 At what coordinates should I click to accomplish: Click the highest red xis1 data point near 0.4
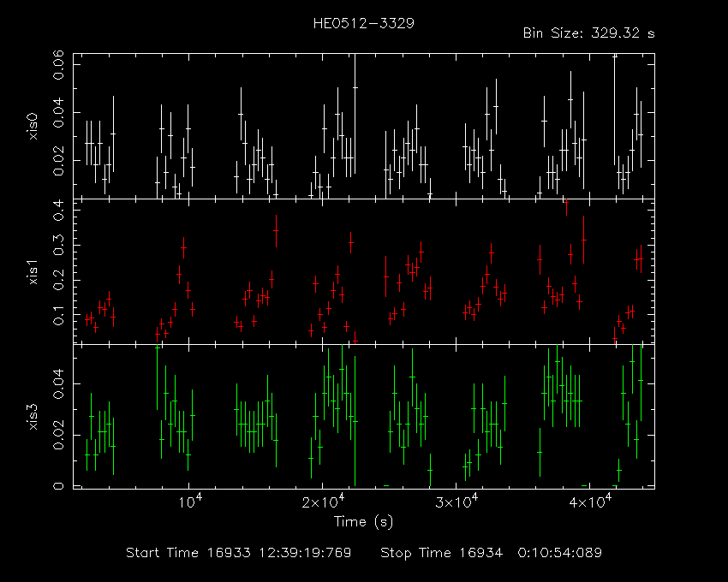(x=566, y=202)
